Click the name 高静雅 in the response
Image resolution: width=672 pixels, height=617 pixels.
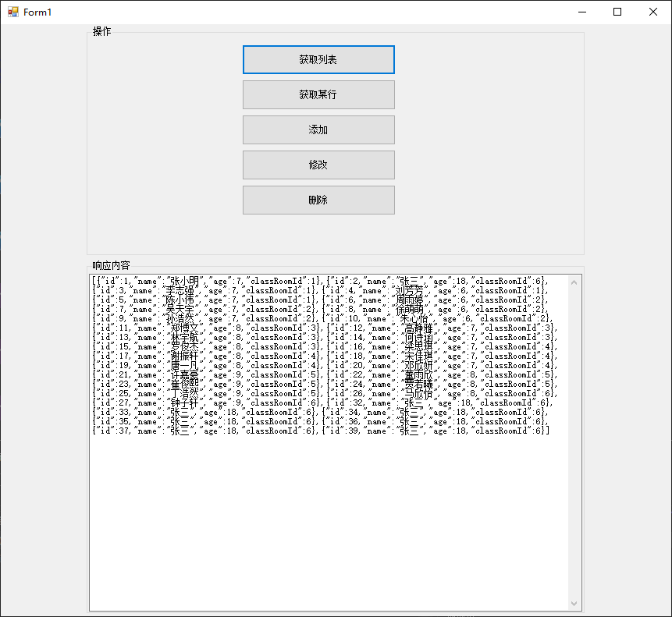(419, 328)
